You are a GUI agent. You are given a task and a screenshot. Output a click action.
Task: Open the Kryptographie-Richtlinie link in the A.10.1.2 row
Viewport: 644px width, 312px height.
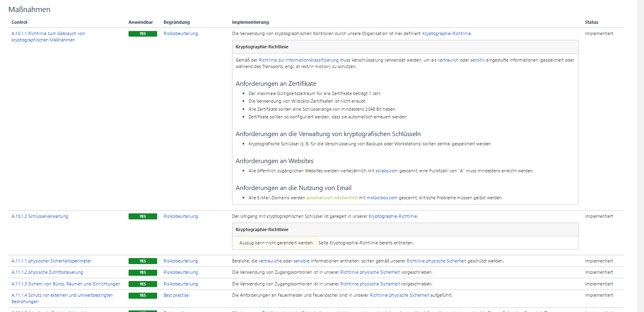pos(393,217)
